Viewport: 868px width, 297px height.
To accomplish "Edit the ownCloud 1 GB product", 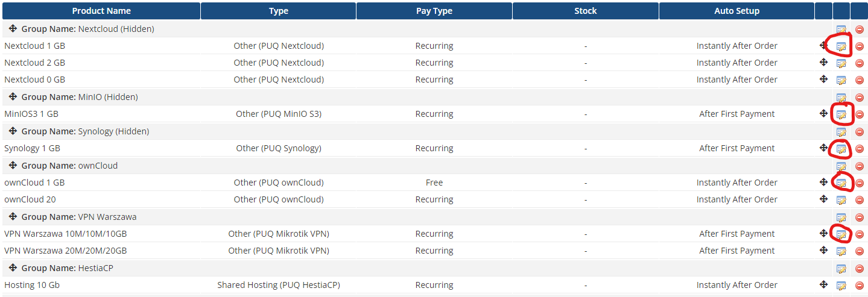I will point(841,183).
